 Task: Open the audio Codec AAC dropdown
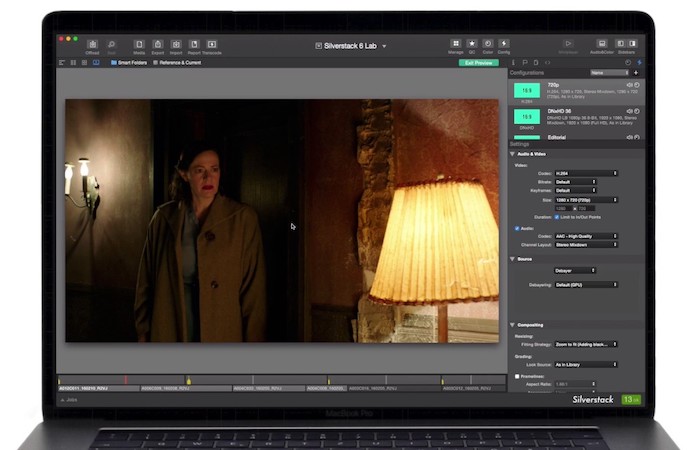pyautogui.click(x=586, y=236)
